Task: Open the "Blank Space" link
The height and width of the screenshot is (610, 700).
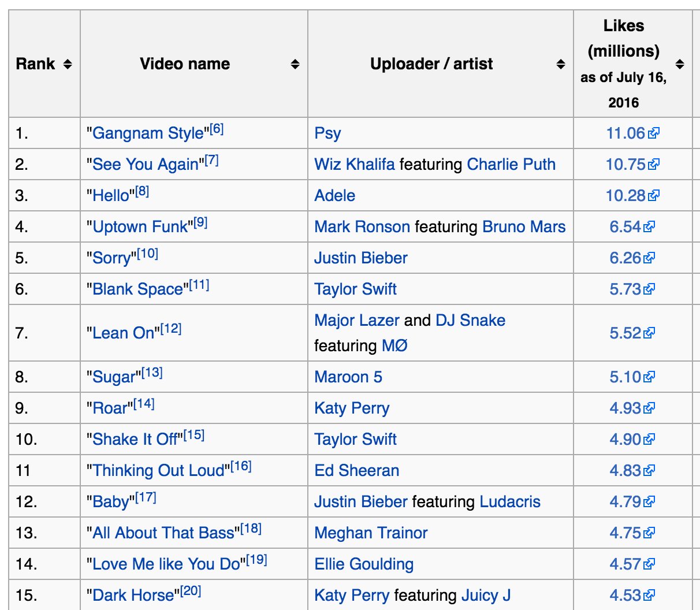Action: (x=138, y=289)
